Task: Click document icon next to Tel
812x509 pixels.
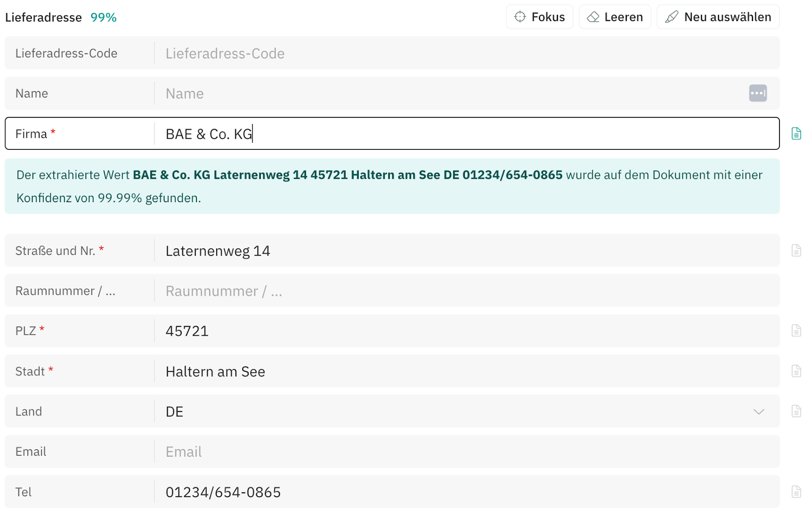Action: point(796,492)
